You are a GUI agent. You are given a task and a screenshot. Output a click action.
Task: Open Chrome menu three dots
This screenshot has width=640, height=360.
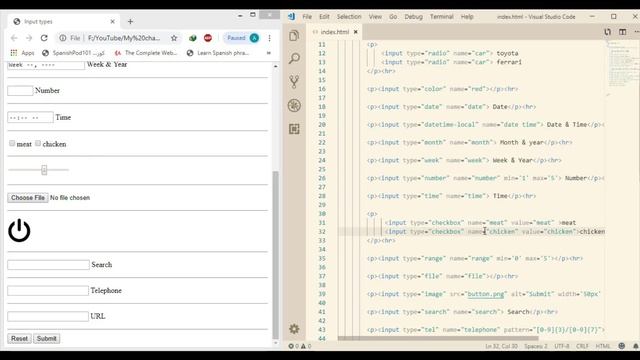(269, 38)
